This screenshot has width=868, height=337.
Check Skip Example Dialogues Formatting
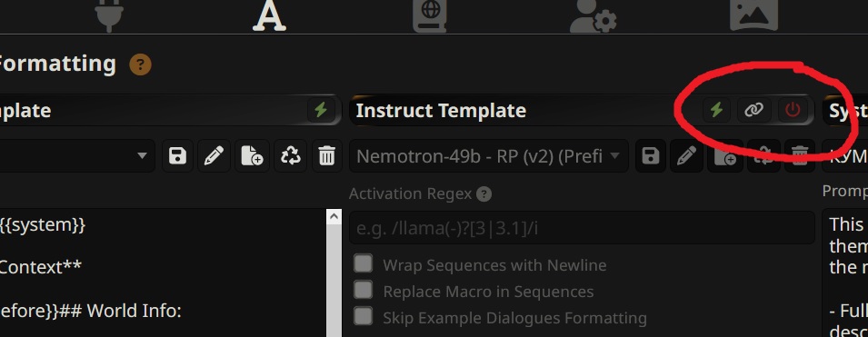363,316
